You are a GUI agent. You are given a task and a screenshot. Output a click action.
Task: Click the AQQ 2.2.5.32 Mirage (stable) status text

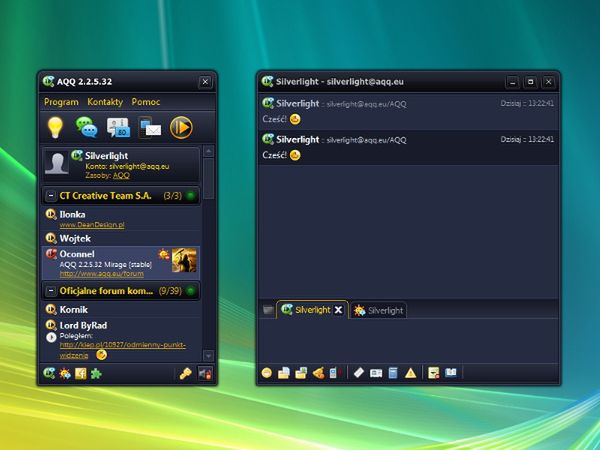(x=106, y=264)
